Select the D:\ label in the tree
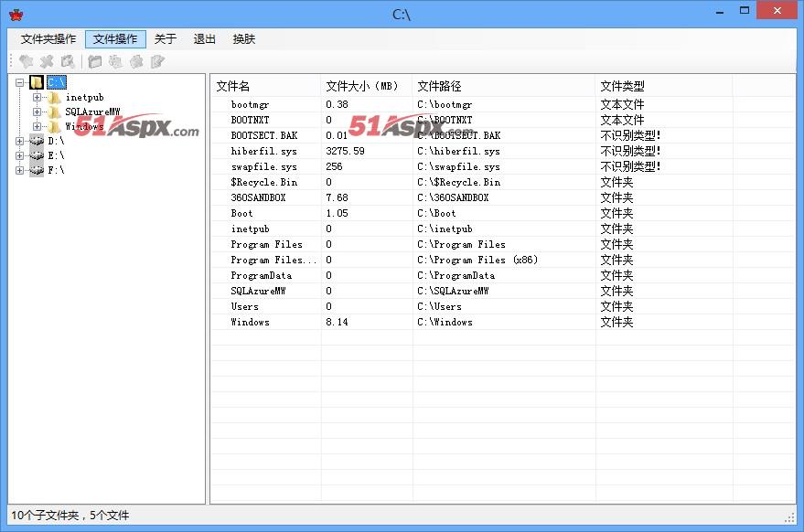Image resolution: width=804 pixels, height=532 pixels. point(56,141)
